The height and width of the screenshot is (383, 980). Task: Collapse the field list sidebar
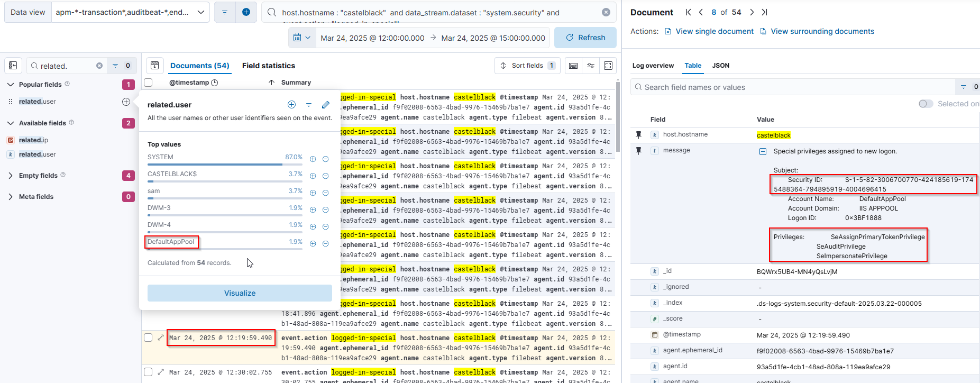point(13,66)
